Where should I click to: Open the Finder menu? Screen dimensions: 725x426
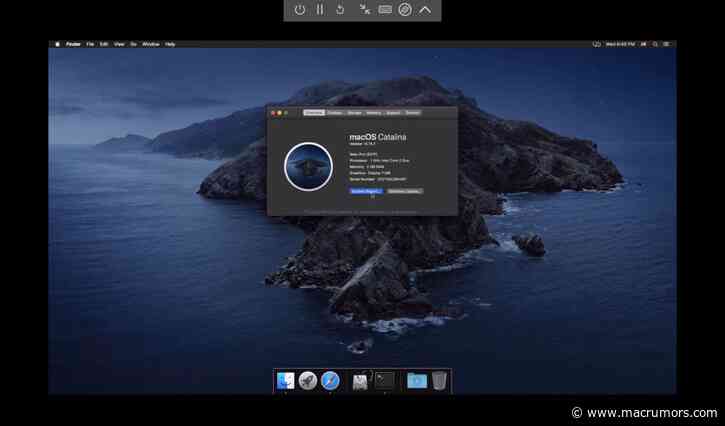point(73,44)
